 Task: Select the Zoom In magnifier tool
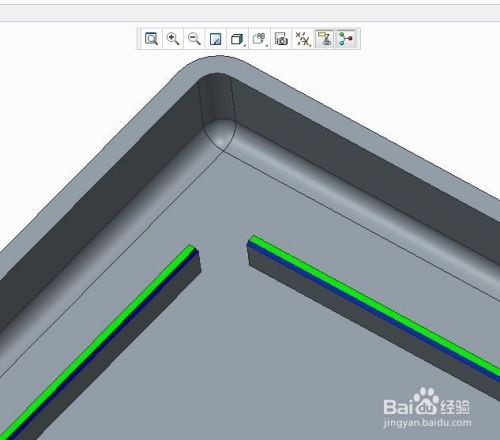pos(173,39)
